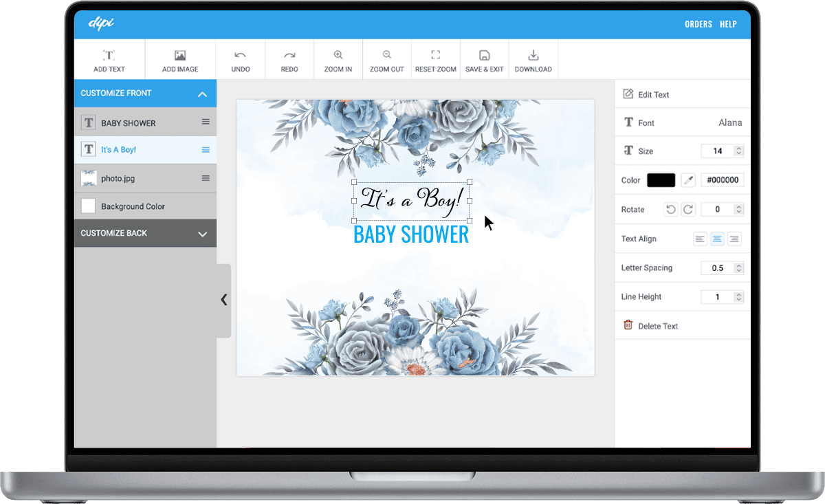
Task: Click the Zoom Out magnifier icon
Action: (x=387, y=55)
